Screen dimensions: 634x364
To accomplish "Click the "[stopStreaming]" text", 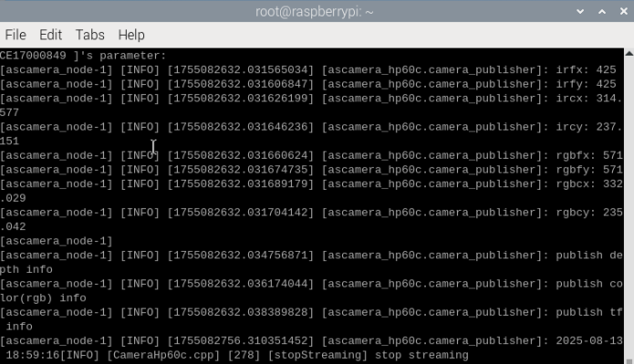I will pyautogui.click(x=317, y=355).
